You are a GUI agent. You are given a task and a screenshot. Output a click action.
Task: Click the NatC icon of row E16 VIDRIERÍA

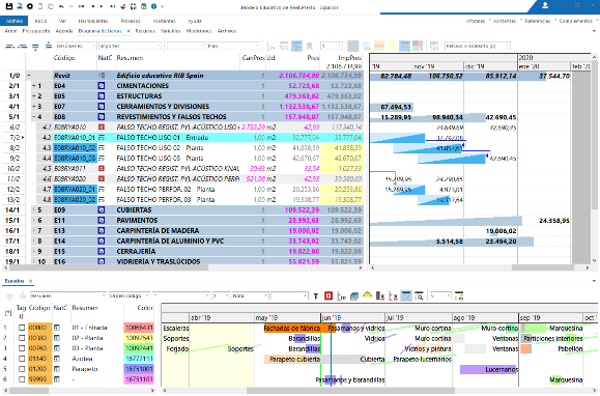click(101, 261)
